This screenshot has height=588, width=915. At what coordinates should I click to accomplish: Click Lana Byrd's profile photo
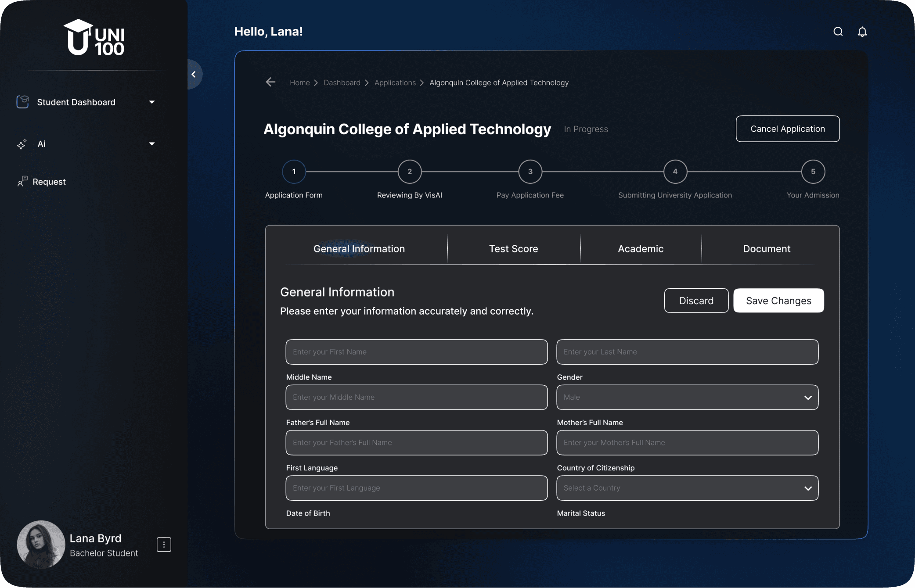pyautogui.click(x=41, y=545)
